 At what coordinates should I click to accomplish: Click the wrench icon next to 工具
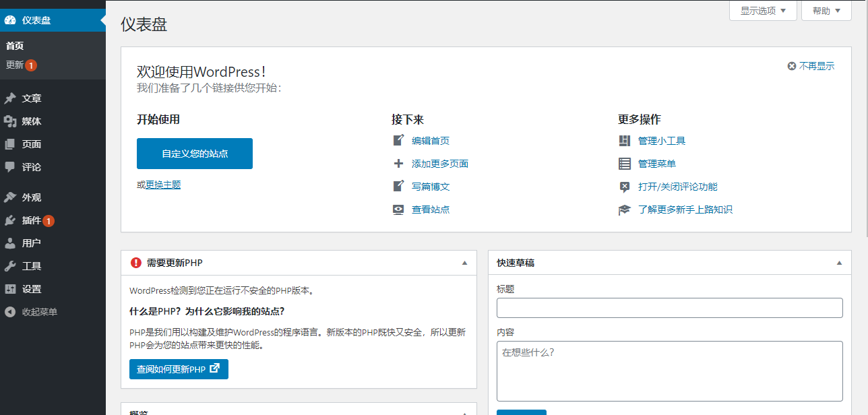(x=10, y=266)
